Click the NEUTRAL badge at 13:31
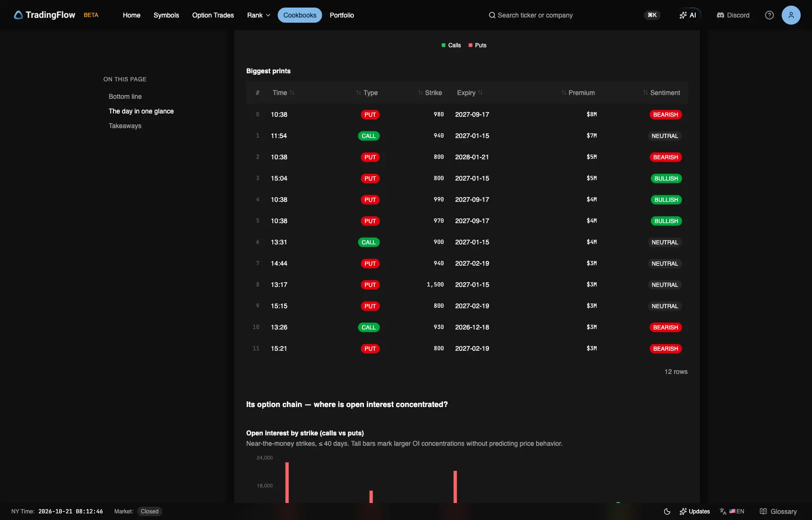Screen dimensions: 812x520 coord(665,242)
